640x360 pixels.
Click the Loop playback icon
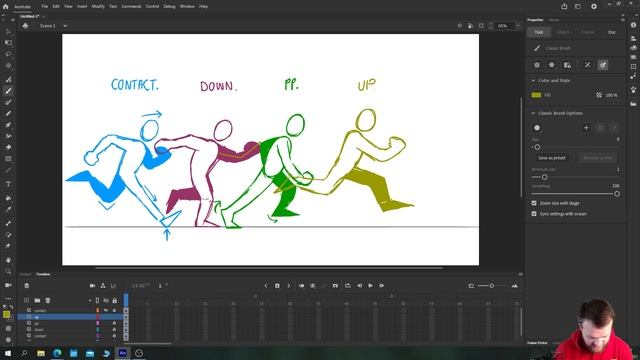coord(348,286)
